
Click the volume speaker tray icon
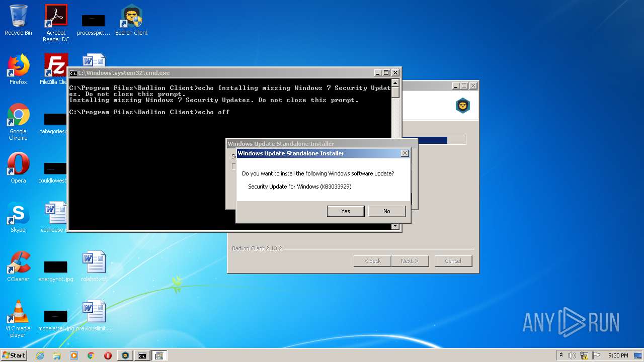pos(572,355)
